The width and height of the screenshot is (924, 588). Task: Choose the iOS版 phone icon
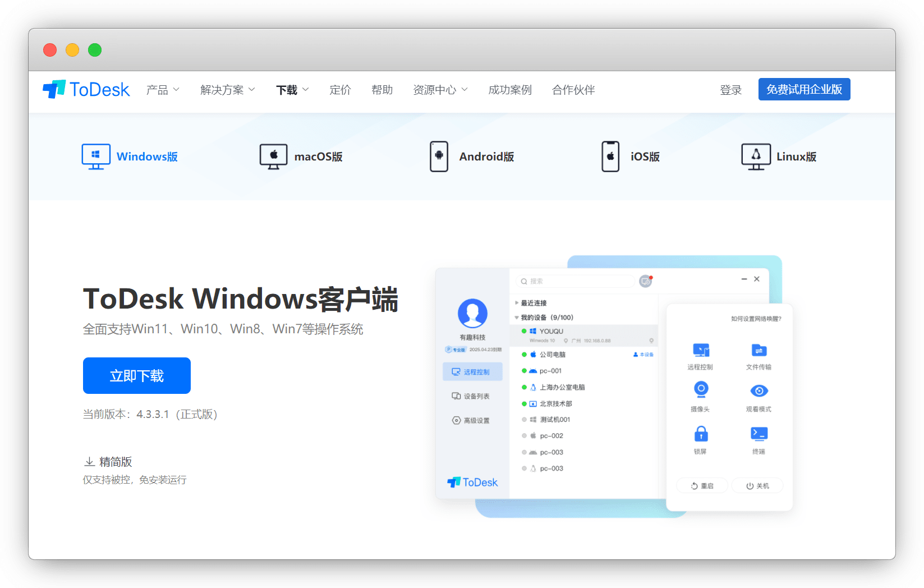pos(610,157)
